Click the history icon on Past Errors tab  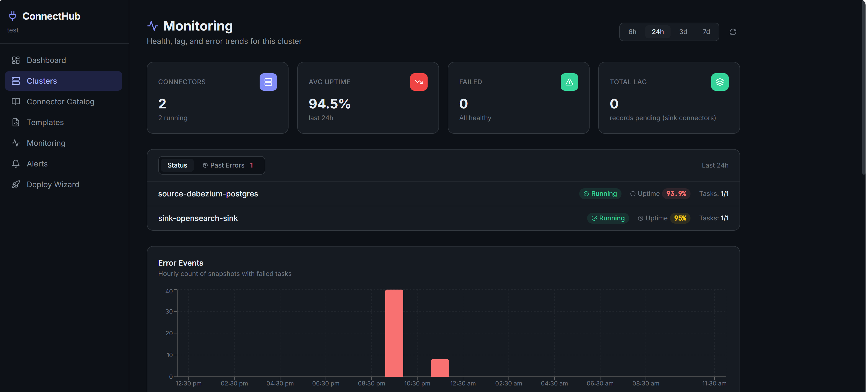205,165
